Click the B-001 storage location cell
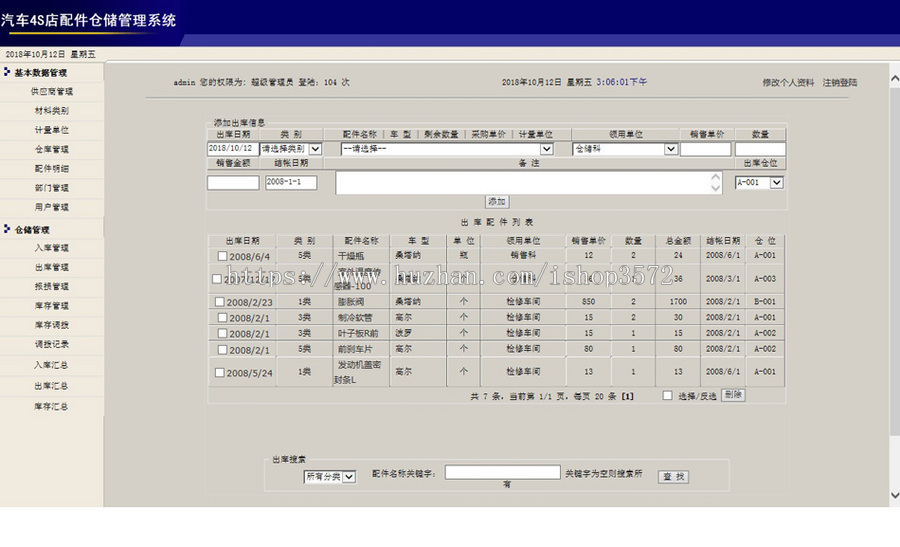Screen dimensions: 900x547 click(765, 301)
